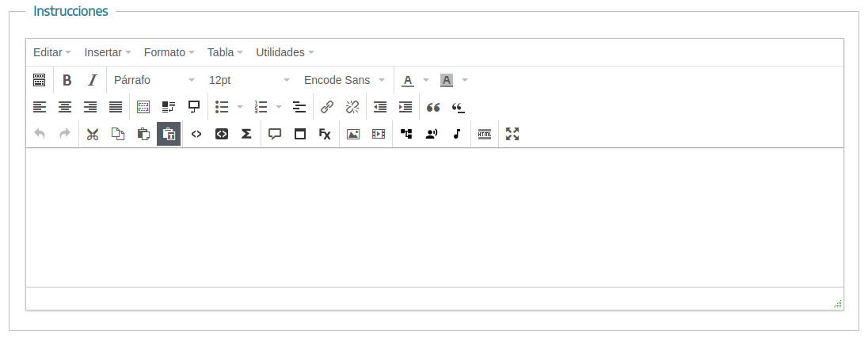Open the Párrafo format dropdown
Viewport: 868px width, 339px height.
point(154,80)
